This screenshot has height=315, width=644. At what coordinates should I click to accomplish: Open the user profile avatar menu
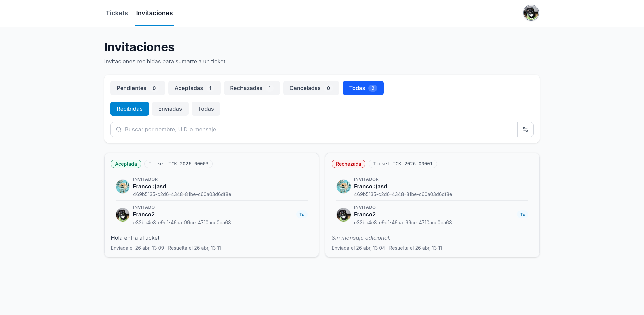pos(531,13)
